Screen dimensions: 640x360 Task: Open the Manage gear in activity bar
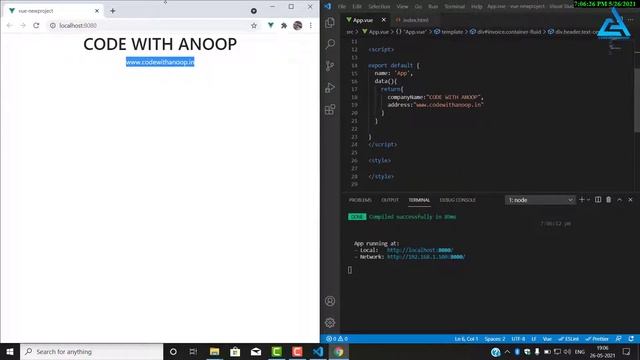[x=330, y=323]
